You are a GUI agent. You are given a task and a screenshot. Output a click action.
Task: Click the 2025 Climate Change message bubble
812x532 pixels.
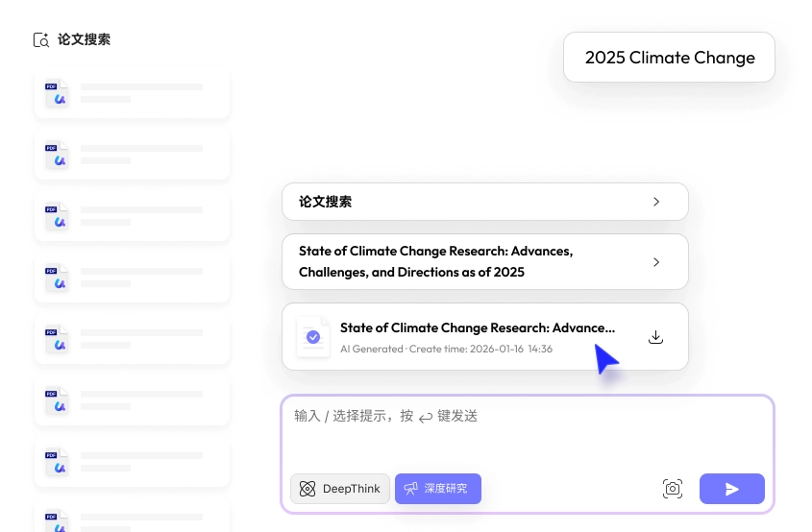pyautogui.click(x=669, y=58)
